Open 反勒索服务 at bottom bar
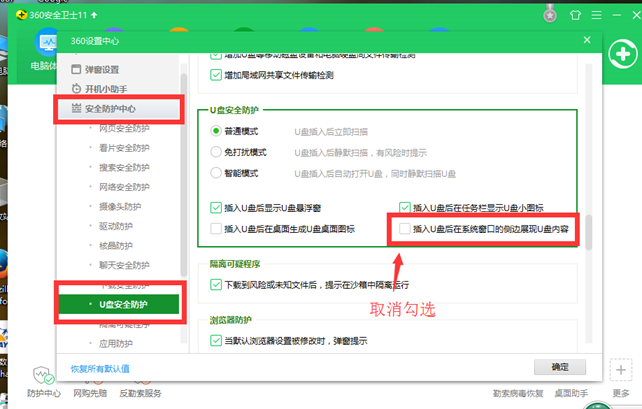642x409 pixels. pyautogui.click(x=140, y=393)
